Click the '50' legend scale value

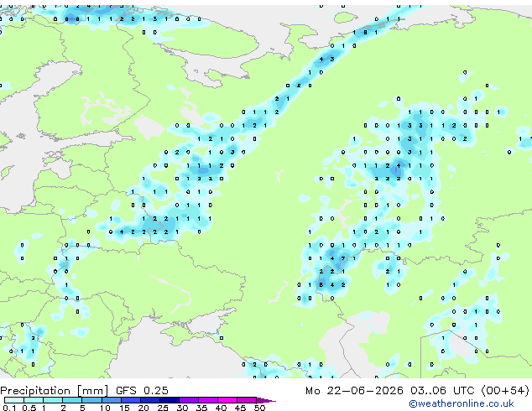click(x=259, y=408)
